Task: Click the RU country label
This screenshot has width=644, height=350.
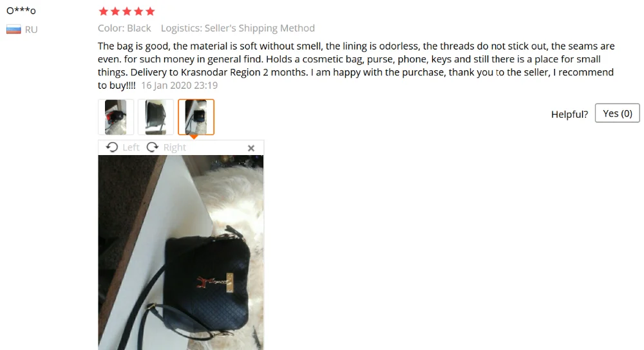Action: coord(31,30)
